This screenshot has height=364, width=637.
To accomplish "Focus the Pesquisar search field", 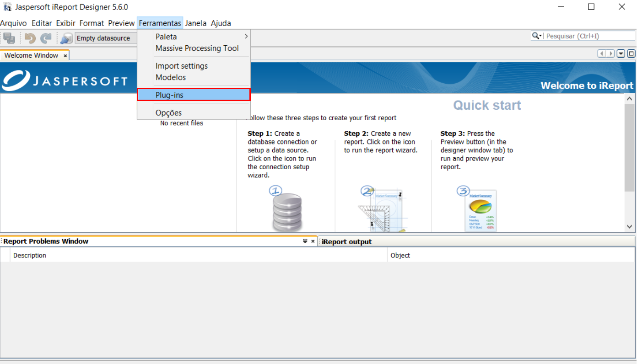I will (589, 36).
